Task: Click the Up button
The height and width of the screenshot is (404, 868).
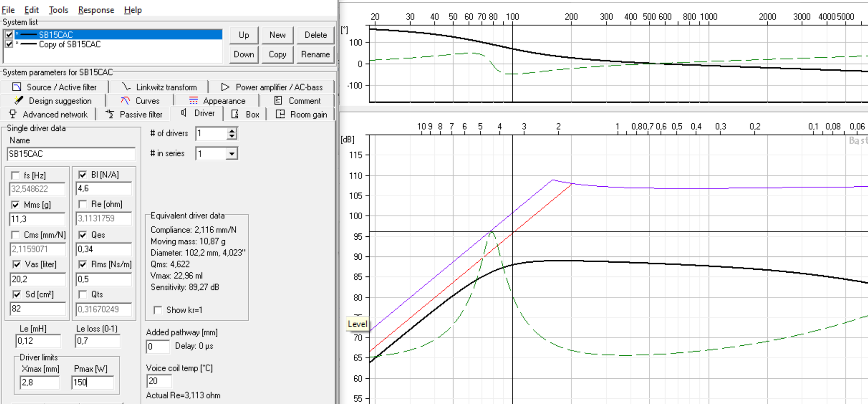Action: pyautogui.click(x=244, y=35)
